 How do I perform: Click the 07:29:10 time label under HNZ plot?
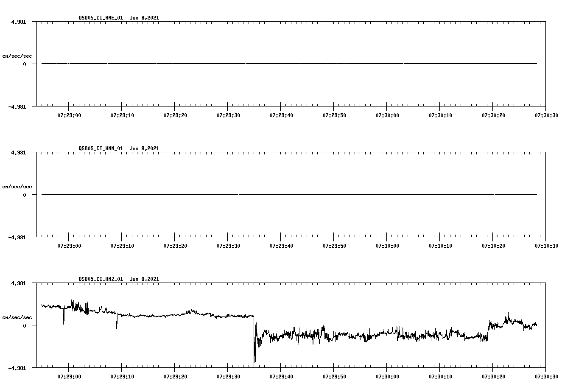122,376
